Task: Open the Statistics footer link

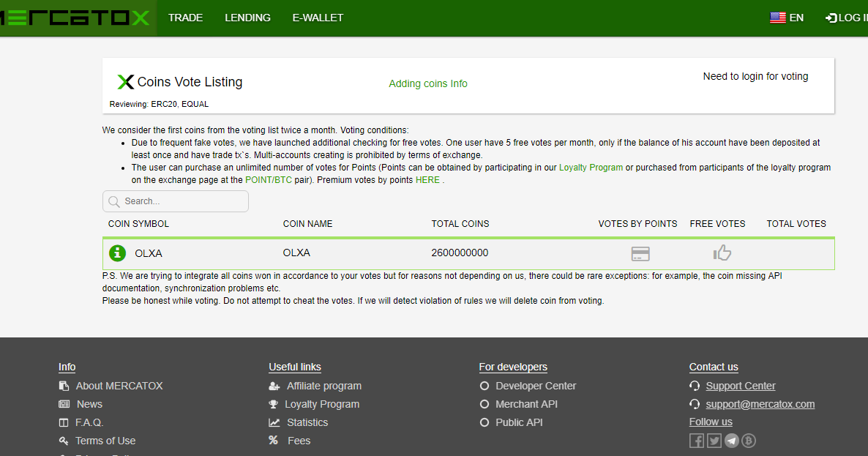Action: coord(307,423)
